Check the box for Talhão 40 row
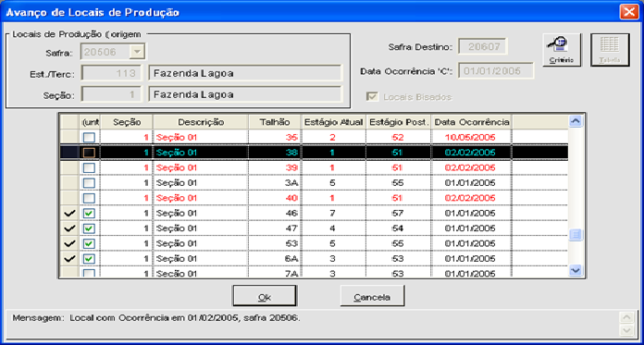Screen dimensions: 644x345 pos(89,198)
